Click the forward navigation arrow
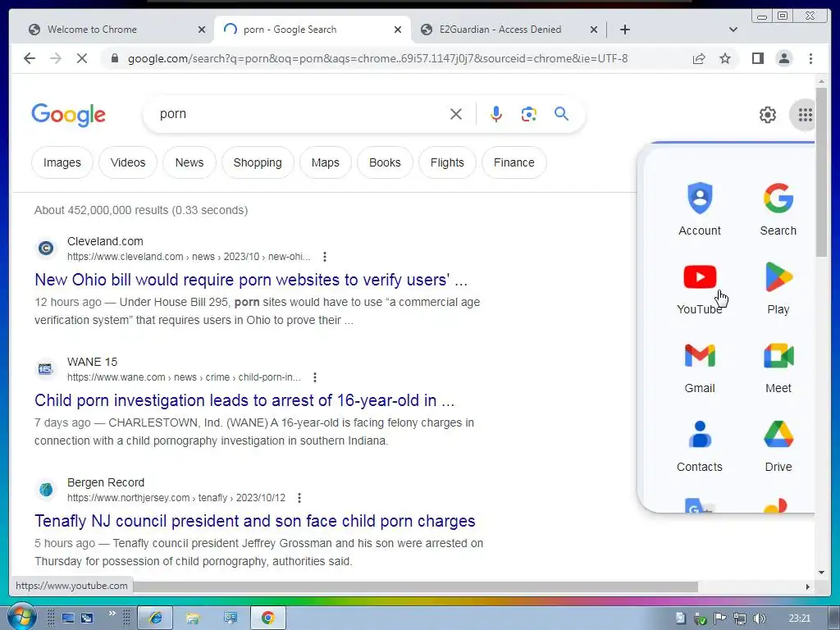 [56, 58]
